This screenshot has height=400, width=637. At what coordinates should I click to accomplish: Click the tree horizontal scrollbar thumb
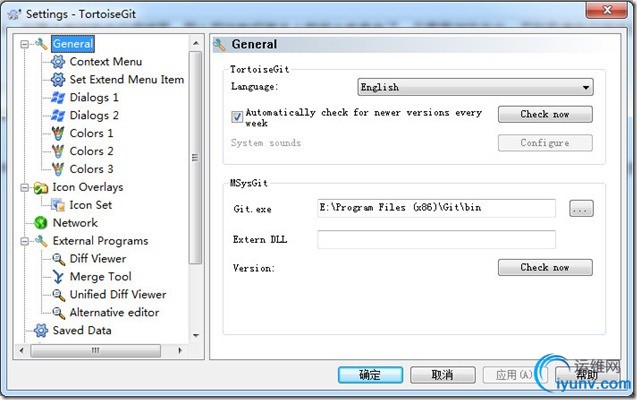click(95, 350)
